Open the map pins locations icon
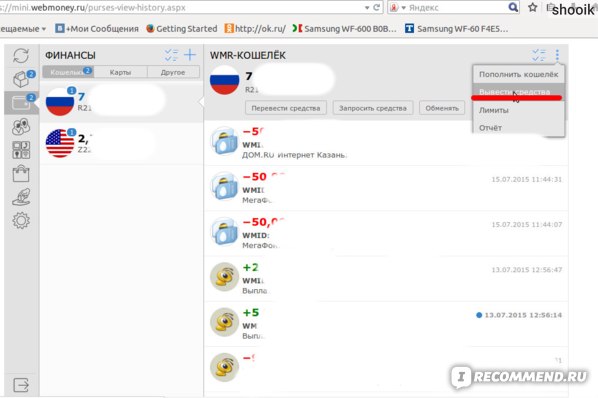 21,126
